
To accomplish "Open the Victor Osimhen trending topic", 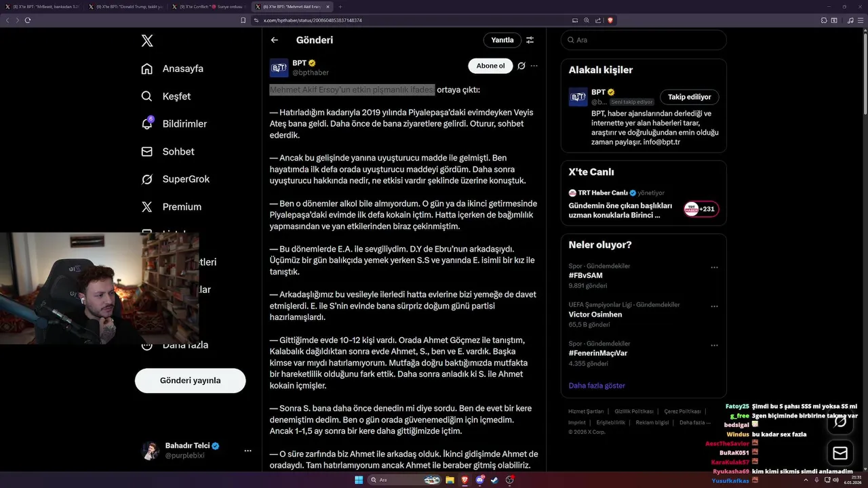I will coord(595,314).
